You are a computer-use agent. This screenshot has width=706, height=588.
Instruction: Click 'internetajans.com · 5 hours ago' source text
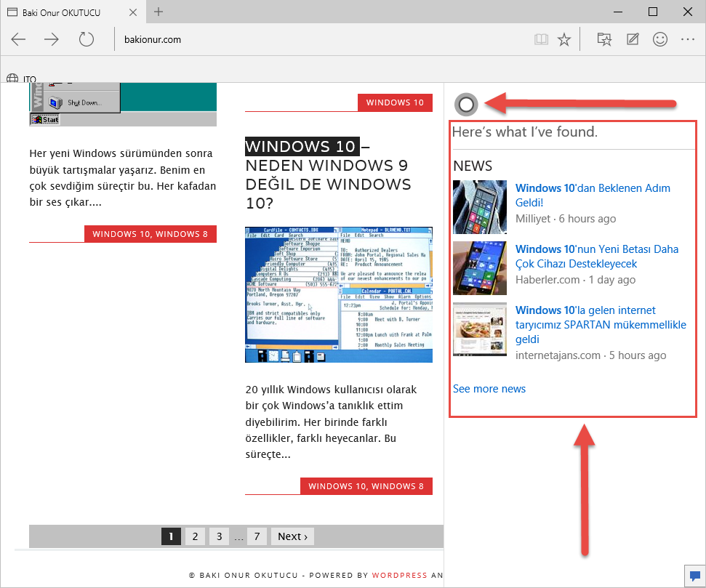tap(590, 355)
